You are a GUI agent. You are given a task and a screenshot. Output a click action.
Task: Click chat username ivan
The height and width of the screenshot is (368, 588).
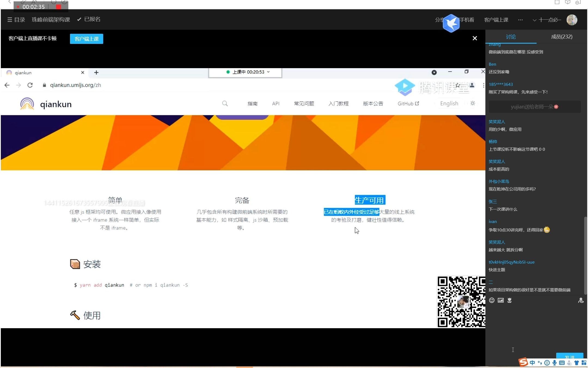(x=492, y=222)
